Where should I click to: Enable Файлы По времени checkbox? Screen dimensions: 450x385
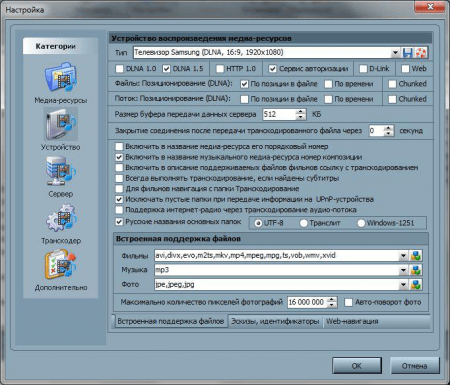tap(328, 84)
